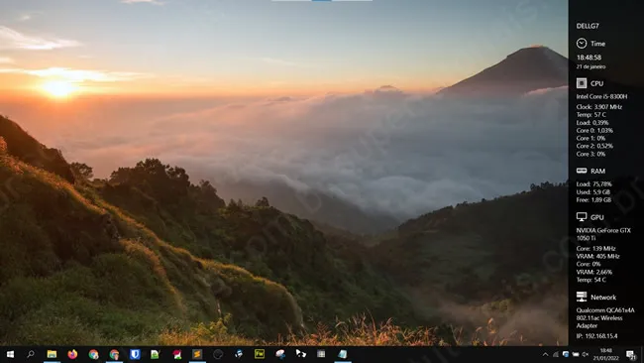644x363 pixels.
Task: Click the DELLG7 hostname in sidebar
Action: coord(588,26)
